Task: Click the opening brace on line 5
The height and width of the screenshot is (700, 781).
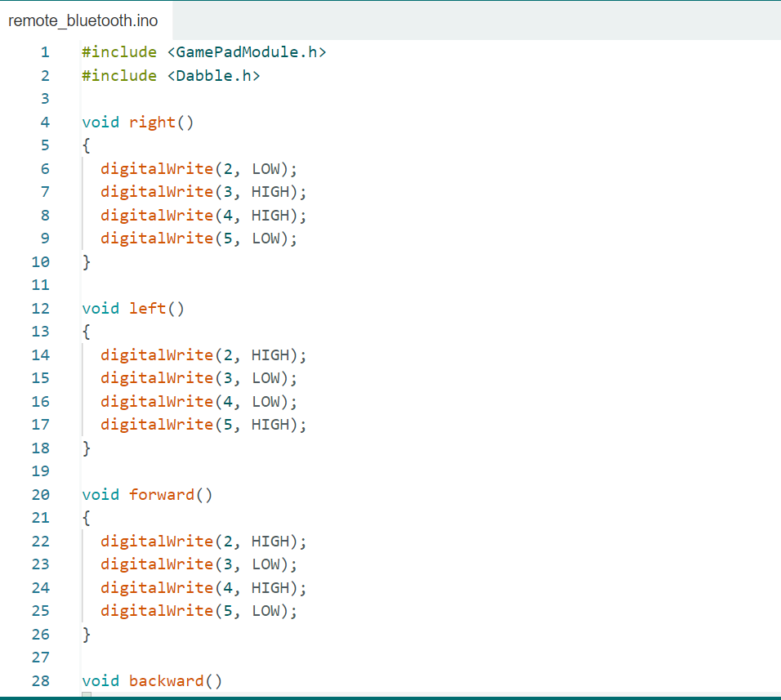Action: [86, 145]
